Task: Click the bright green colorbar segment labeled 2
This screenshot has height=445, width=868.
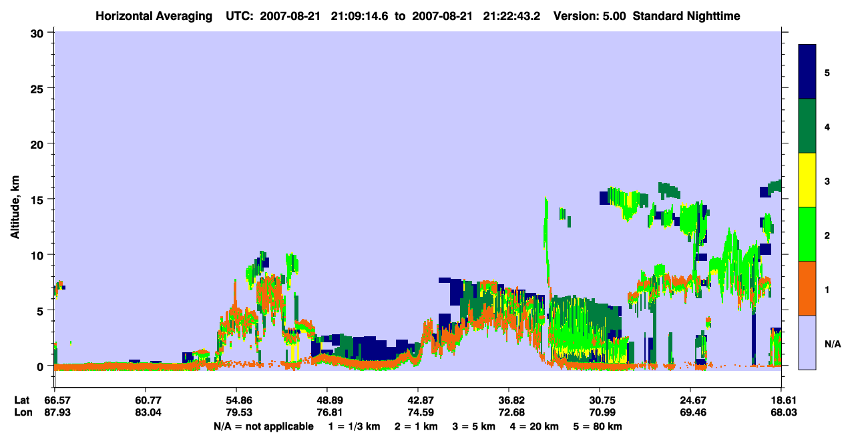Action: (807, 234)
